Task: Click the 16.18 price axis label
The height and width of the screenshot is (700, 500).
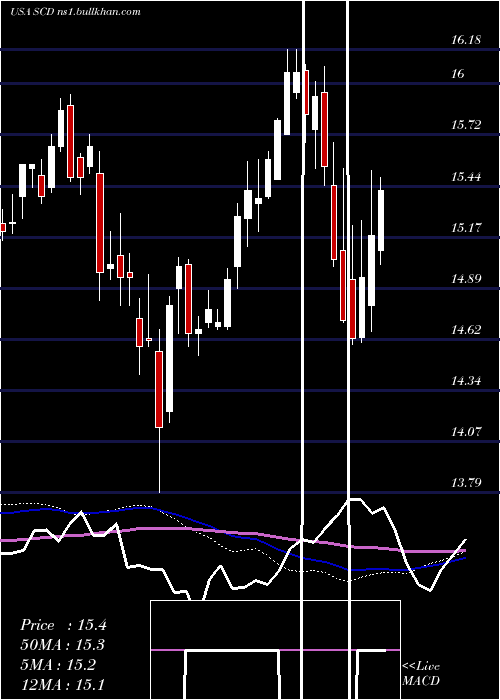Action: coord(466,40)
